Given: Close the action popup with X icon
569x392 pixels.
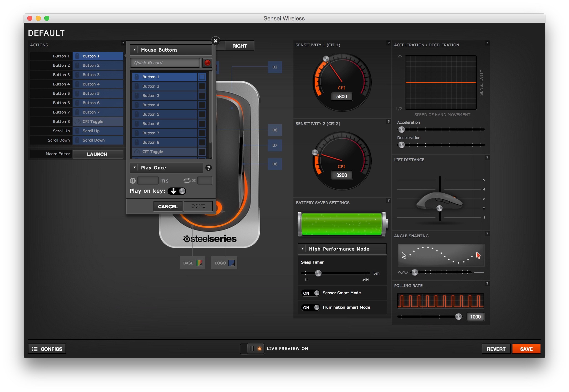Looking at the screenshot, I should tap(216, 41).
